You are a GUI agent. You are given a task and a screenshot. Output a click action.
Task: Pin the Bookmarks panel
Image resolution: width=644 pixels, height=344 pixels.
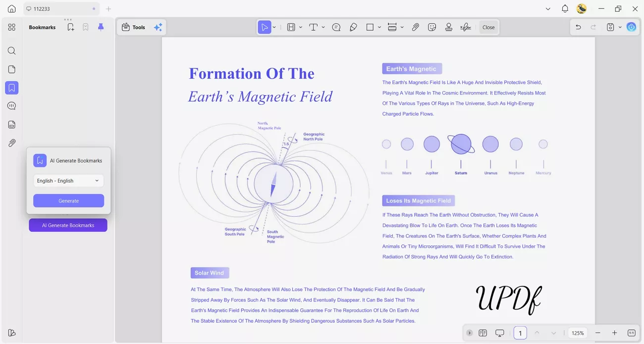pos(101,27)
